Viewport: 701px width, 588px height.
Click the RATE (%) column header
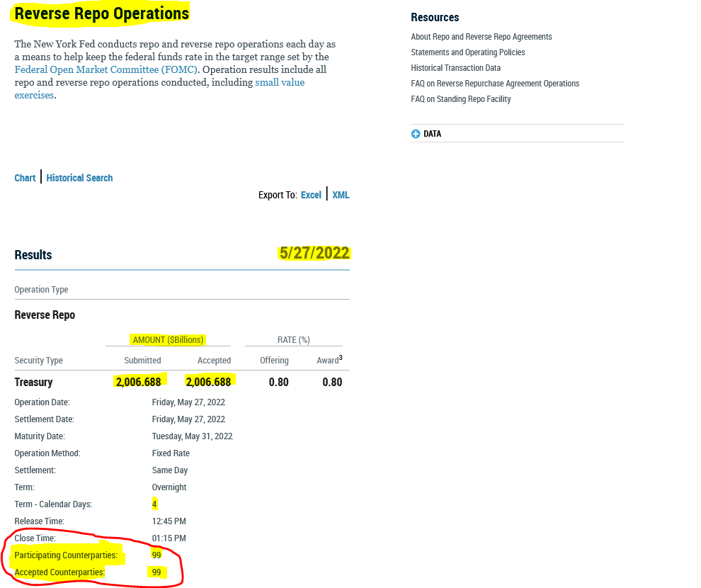coord(294,340)
